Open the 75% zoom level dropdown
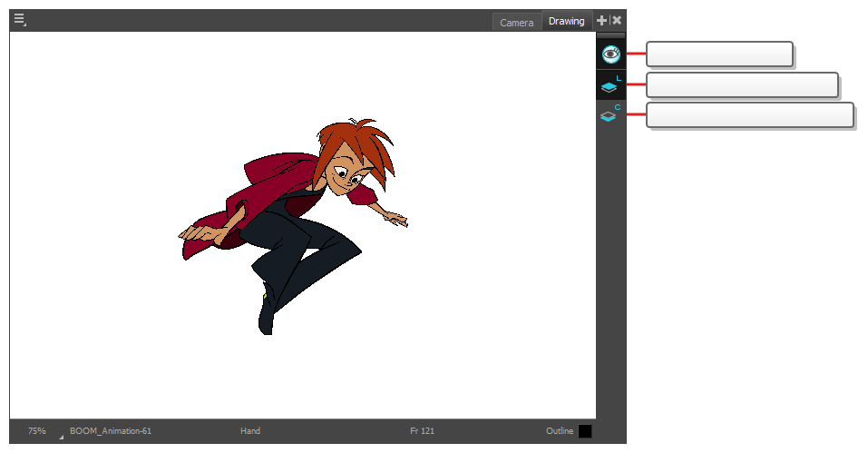 (36, 431)
